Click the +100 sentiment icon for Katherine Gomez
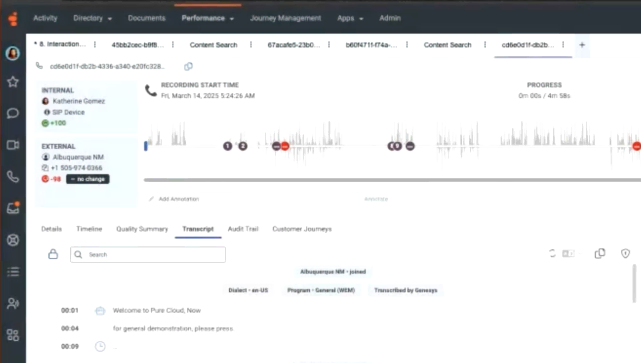The height and width of the screenshot is (363, 641). point(45,123)
